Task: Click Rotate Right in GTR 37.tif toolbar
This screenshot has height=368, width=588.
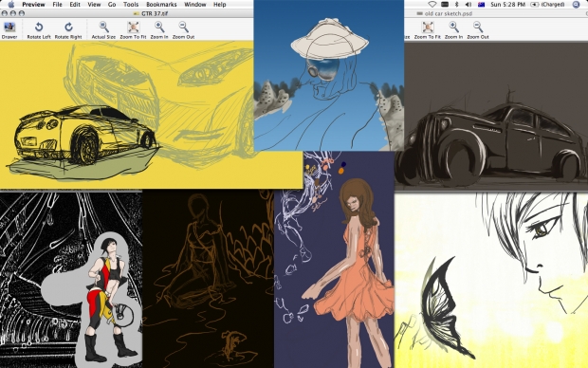Action: point(68,30)
